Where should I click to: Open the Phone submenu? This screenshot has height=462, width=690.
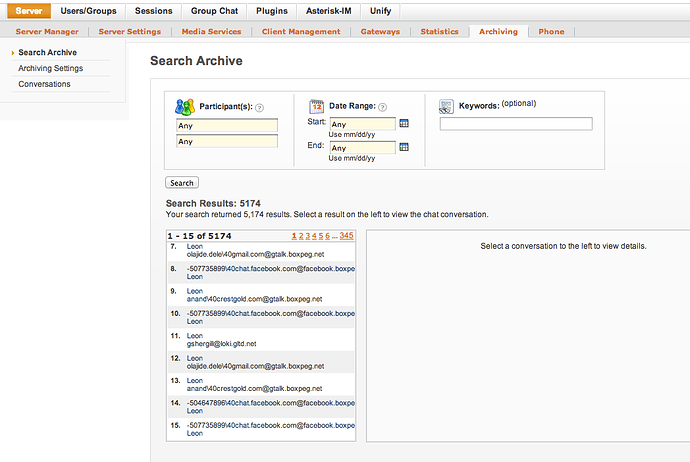(x=551, y=32)
